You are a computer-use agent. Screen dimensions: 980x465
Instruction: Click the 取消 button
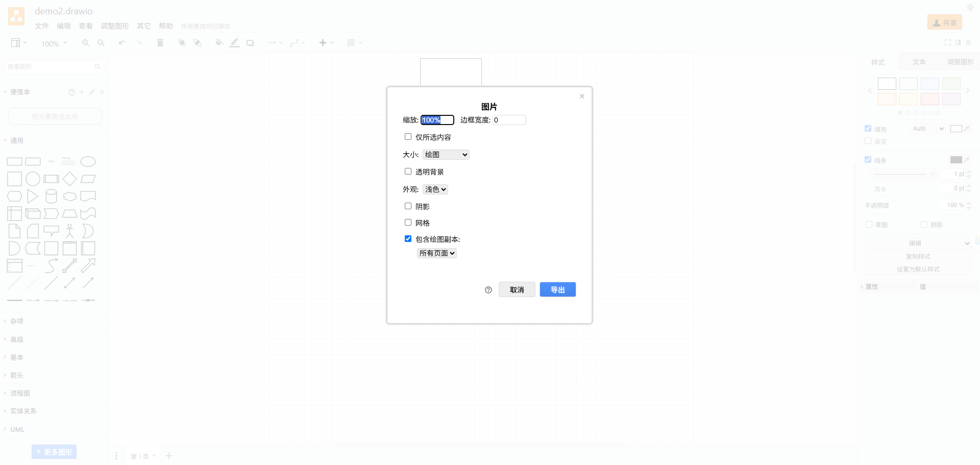coord(517,289)
